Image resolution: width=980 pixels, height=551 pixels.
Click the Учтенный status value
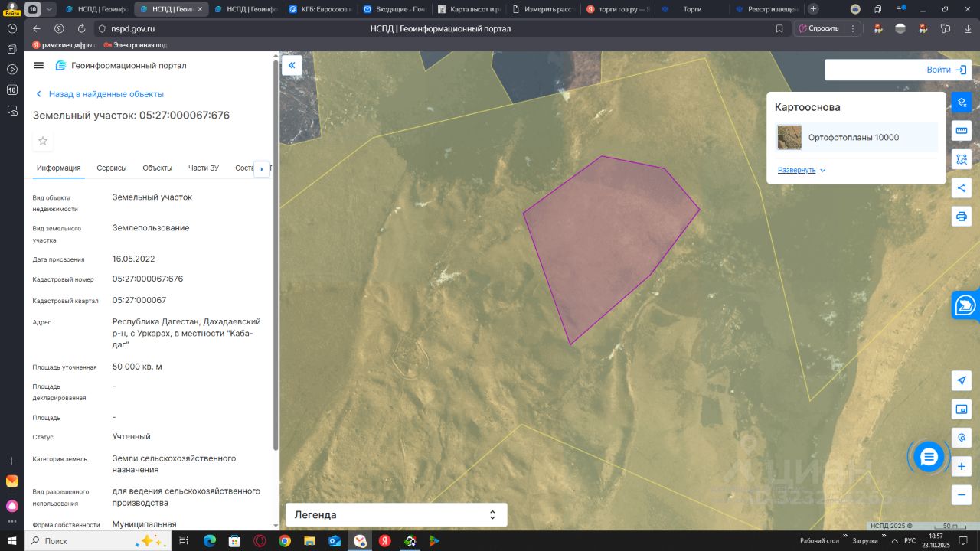[x=132, y=436]
